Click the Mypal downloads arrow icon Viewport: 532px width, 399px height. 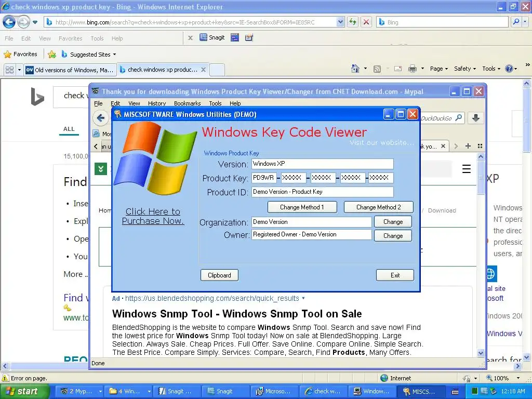point(476,118)
